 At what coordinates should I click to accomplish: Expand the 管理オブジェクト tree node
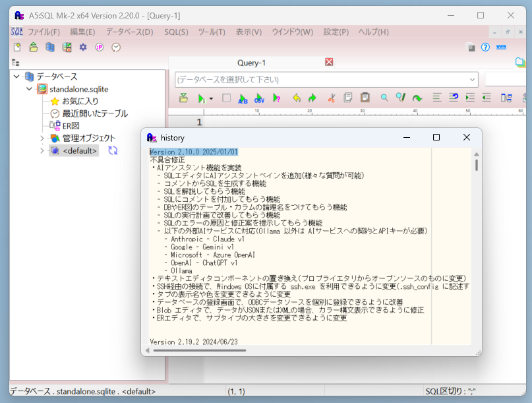click(42, 138)
